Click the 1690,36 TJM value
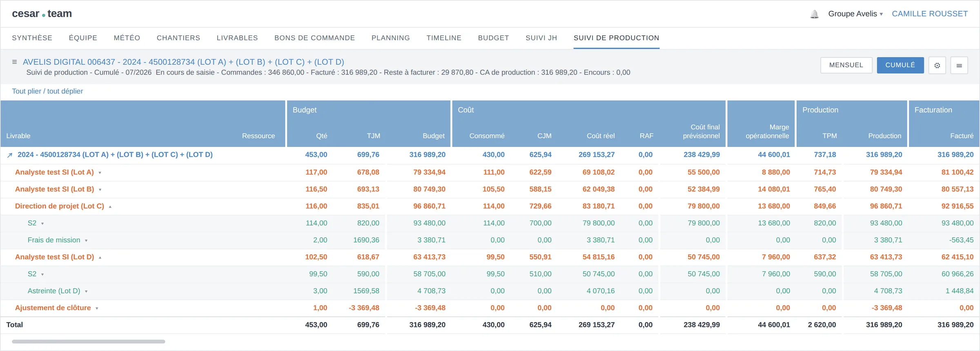The image size is (980, 351). [x=366, y=240]
